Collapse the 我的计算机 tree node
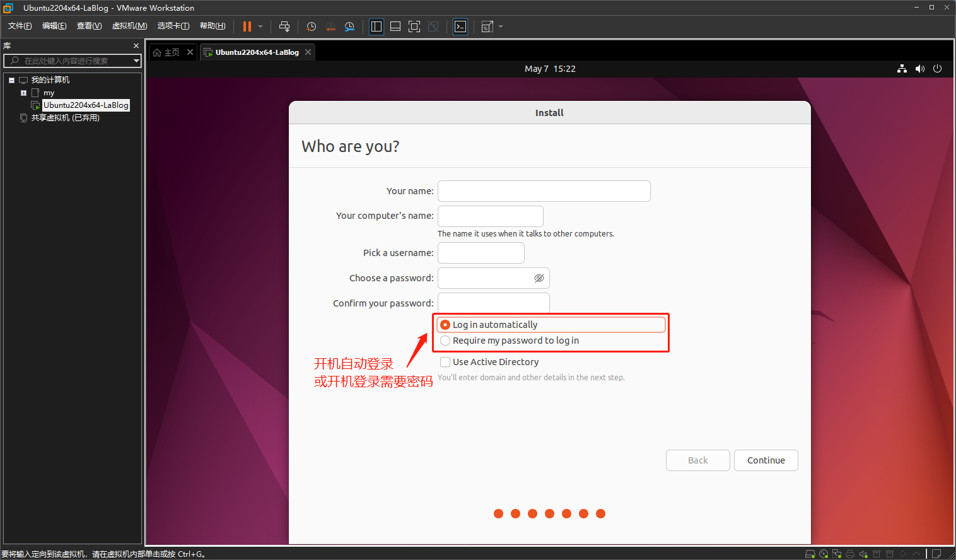 [11, 80]
